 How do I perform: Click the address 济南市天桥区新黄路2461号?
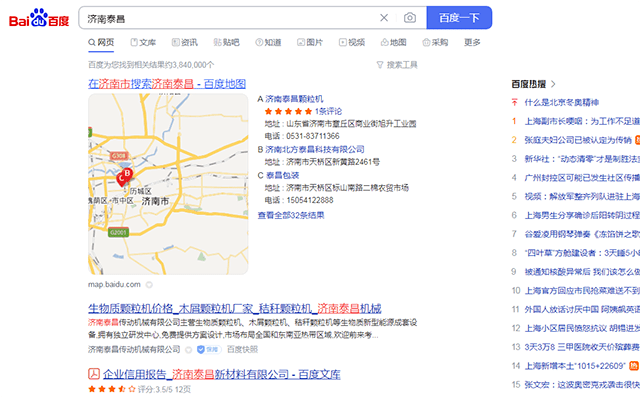point(333,162)
